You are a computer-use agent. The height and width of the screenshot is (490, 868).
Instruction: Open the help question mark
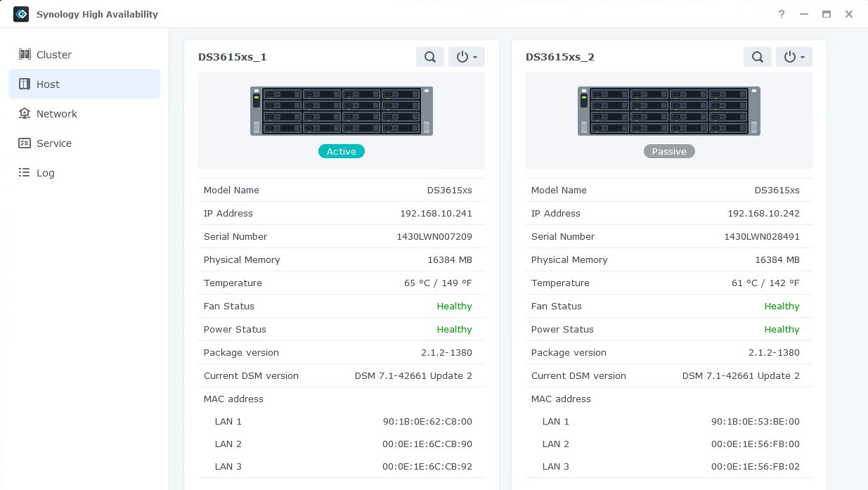782,14
